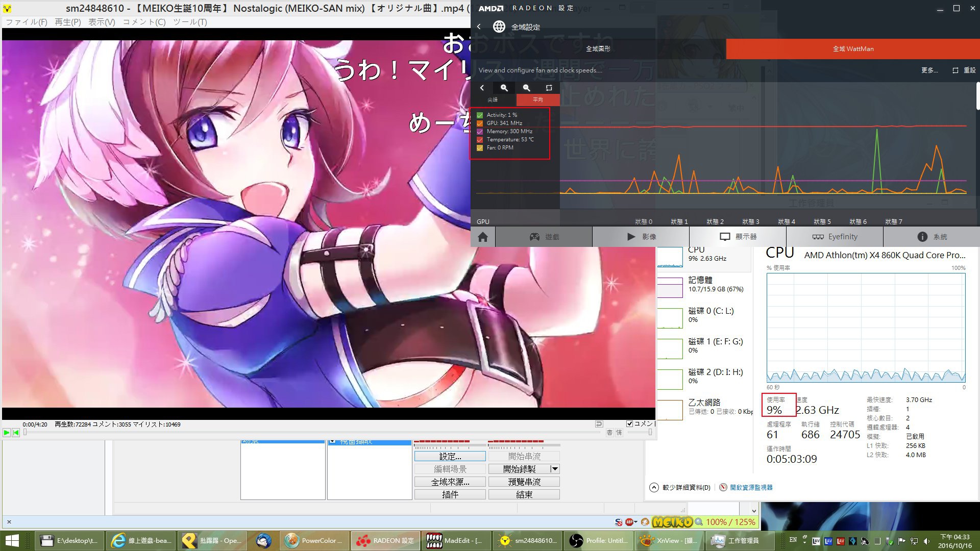Click the video seek bar
Screen dimensions: 980x551
tap(312, 433)
